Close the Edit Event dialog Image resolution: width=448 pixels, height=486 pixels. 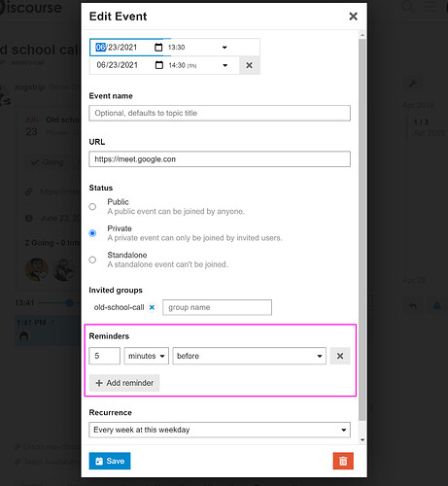[x=353, y=17]
